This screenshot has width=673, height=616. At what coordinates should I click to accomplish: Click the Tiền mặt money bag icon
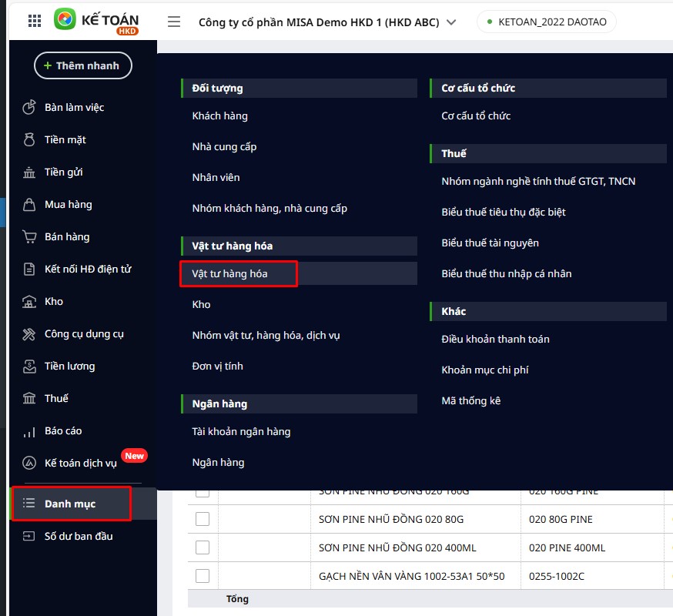tap(29, 140)
